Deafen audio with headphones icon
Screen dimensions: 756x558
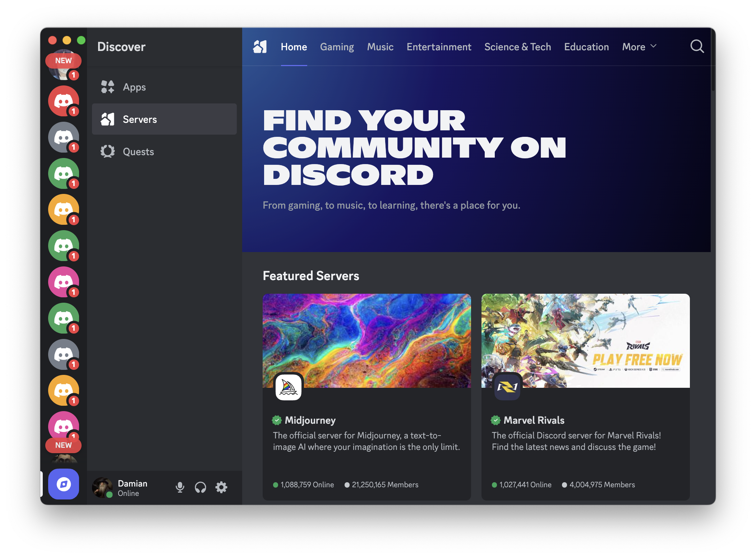pos(200,487)
